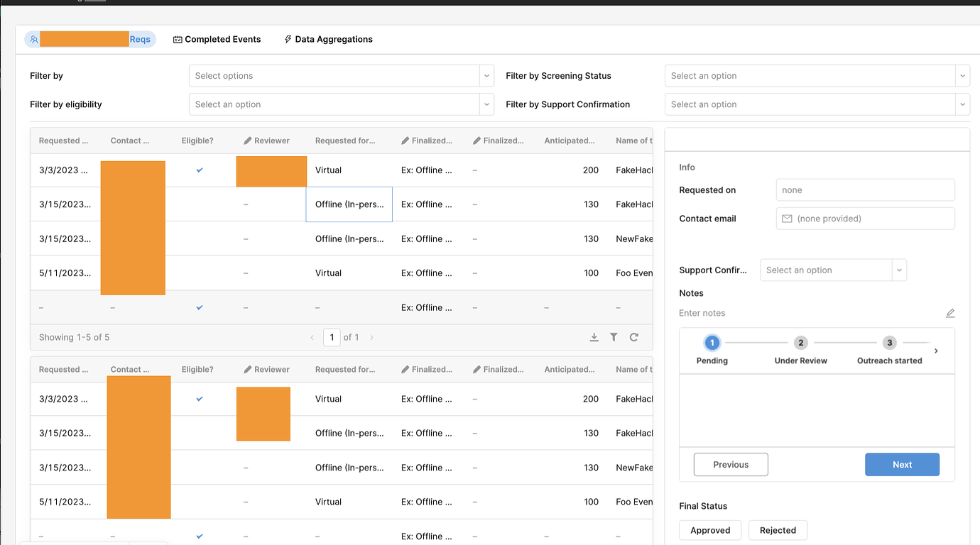
Task: Click Virtual cell in second table 3/3/2023 row
Action: pyautogui.click(x=329, y=399)
